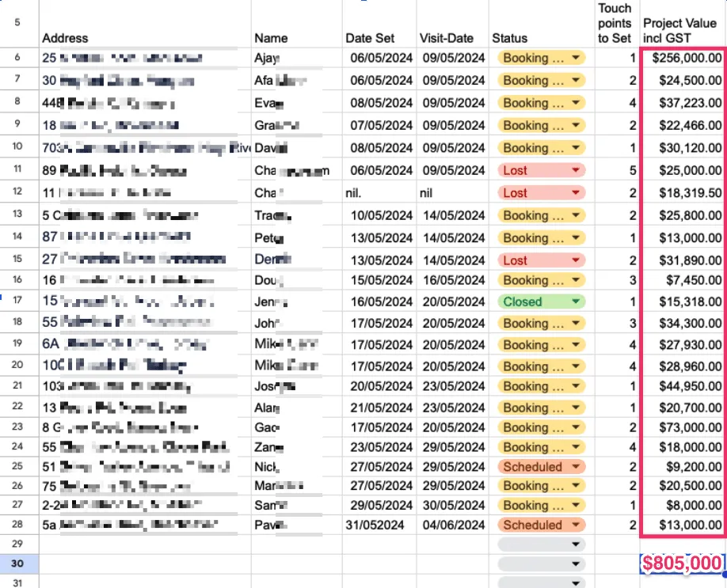727x588 pixels.
Task: Select the Status header cell
Action: click(542, 24)
